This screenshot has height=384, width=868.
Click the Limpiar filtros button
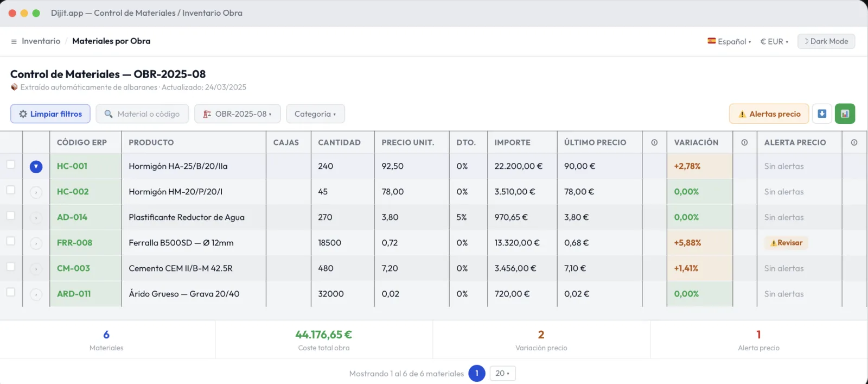pyautogui.click(x=50, y=114)
